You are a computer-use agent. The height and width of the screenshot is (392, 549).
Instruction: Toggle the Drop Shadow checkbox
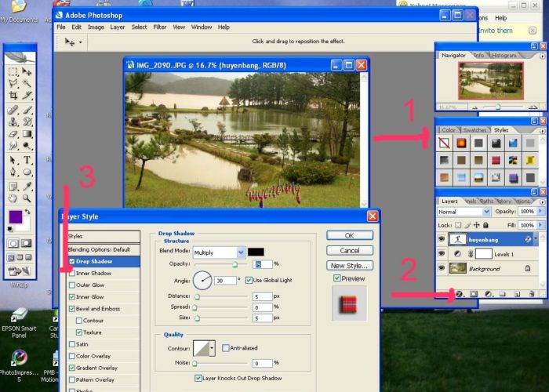tap(72, 261)
